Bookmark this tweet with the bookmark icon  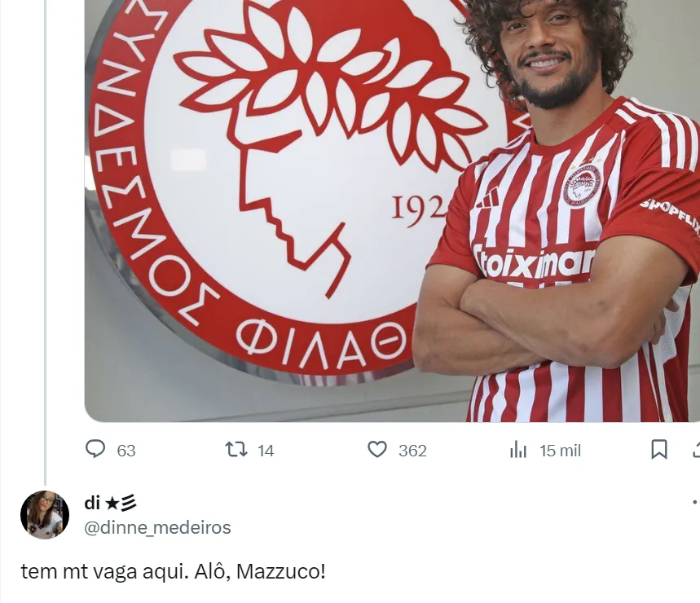click(659, 450)
